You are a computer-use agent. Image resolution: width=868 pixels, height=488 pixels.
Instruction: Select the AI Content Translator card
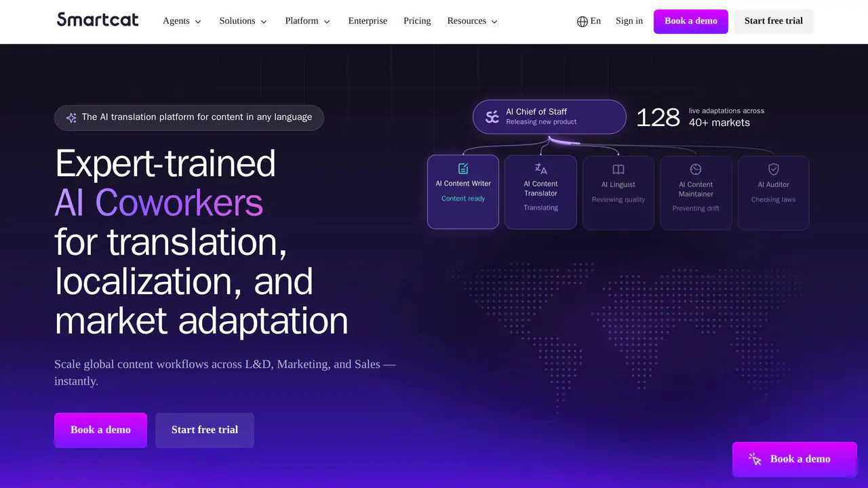pos(540,192)
